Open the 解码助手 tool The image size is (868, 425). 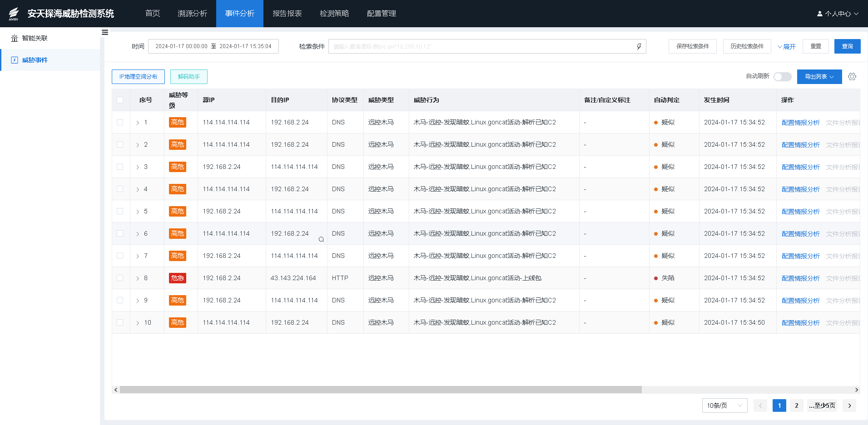[x=189, y=77]
